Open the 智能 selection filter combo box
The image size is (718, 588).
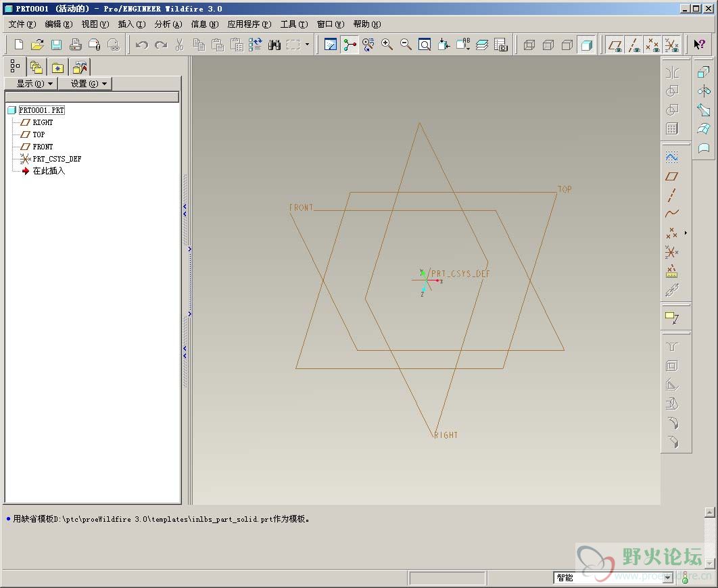tap(613, 577)
